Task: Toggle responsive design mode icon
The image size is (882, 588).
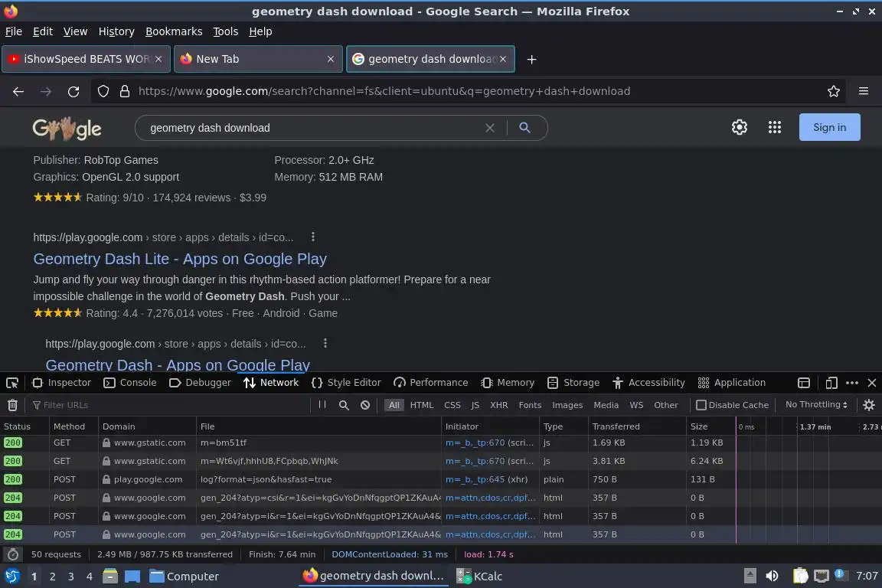Action: [x=831, y=383]
